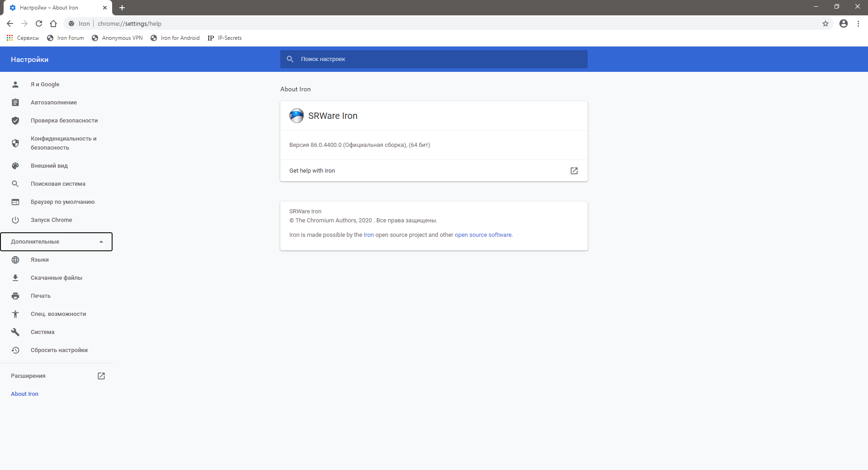Click the open source software link
Image resolution: width=868 pixels, height=470 pixels.
point(483,235)
